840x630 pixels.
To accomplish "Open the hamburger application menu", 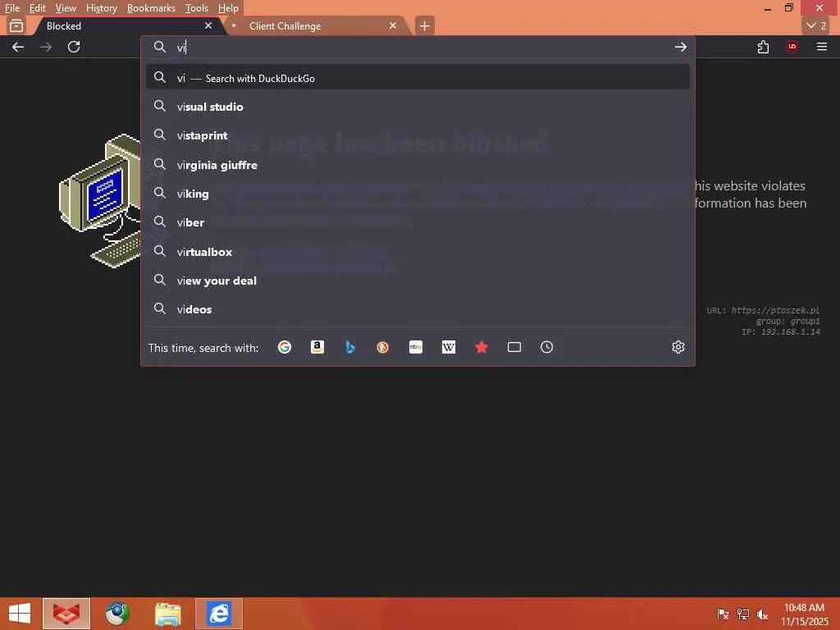I will (822, 47).
